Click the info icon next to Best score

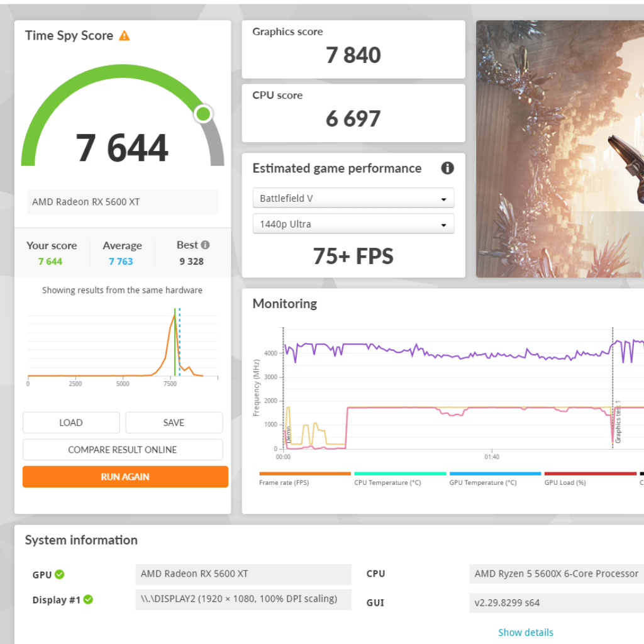point(205,245)
